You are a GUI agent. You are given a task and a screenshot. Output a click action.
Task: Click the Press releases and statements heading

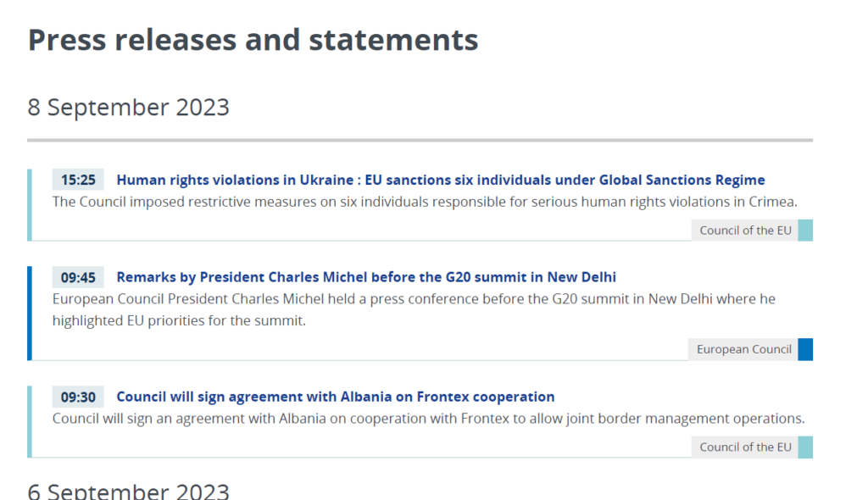click(253, 40)
